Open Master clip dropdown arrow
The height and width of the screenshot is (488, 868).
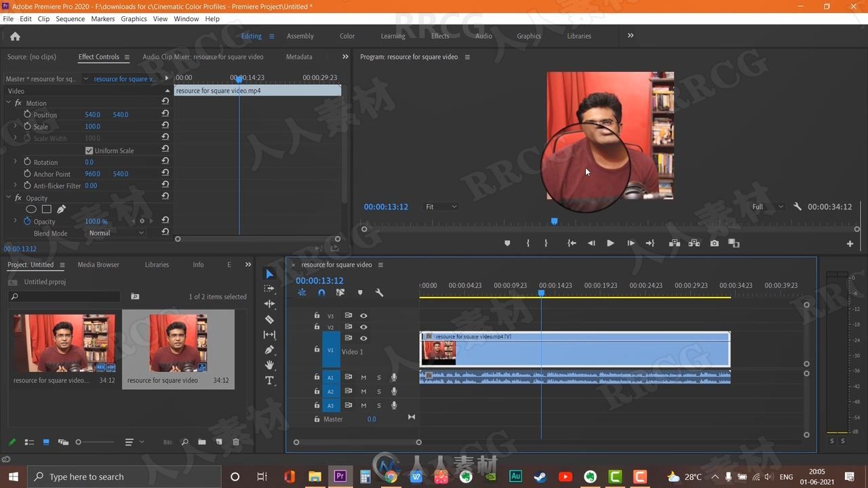(x=85, y=79)
